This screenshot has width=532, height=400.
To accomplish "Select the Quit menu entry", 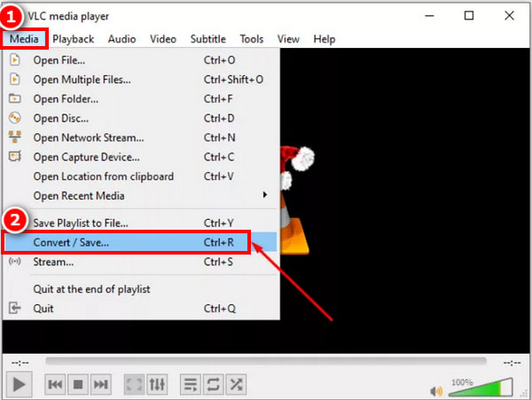I will coord(141,309).
